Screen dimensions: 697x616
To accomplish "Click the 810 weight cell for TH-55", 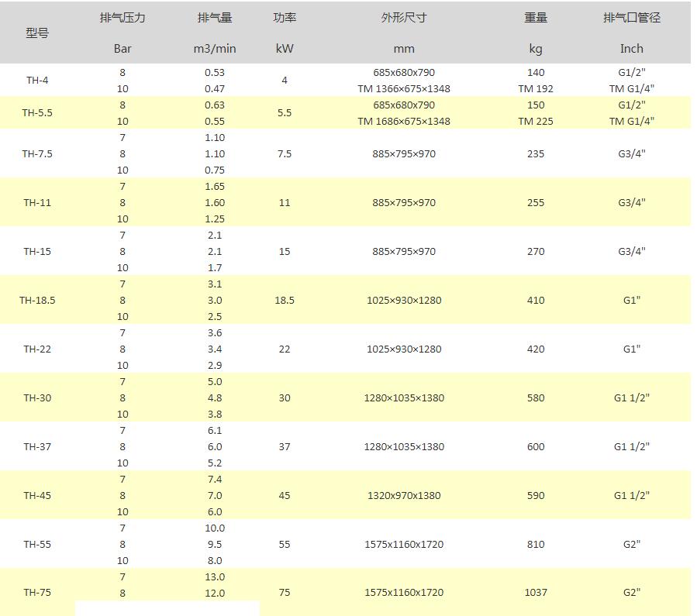I will tap(536, 545).
